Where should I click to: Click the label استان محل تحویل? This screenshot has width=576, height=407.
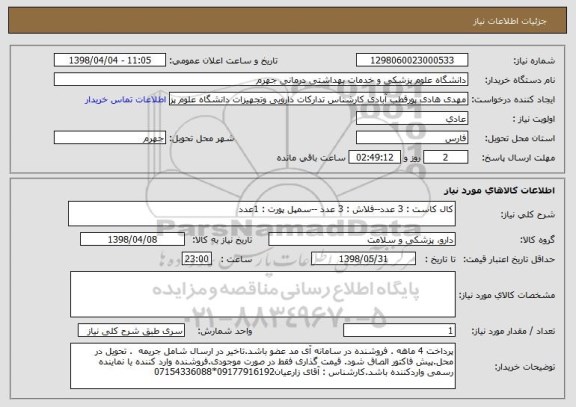pyautogui.click(x=520, y=139)
